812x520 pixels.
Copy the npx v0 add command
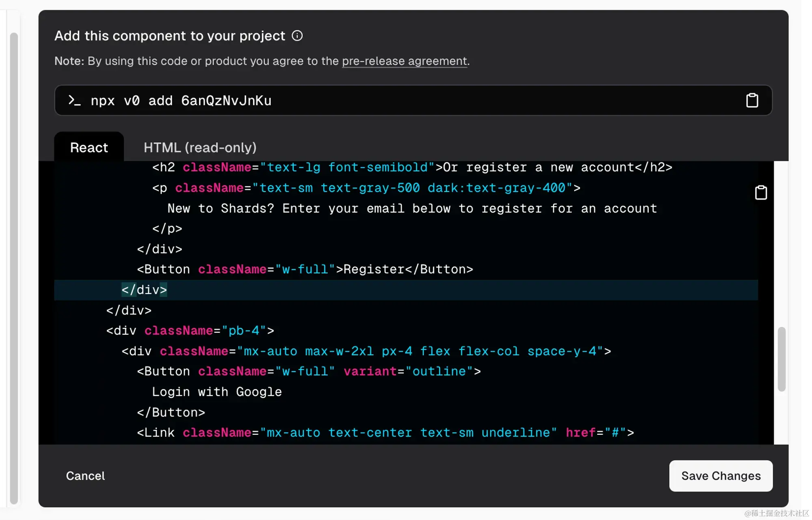tap(752, 100)
